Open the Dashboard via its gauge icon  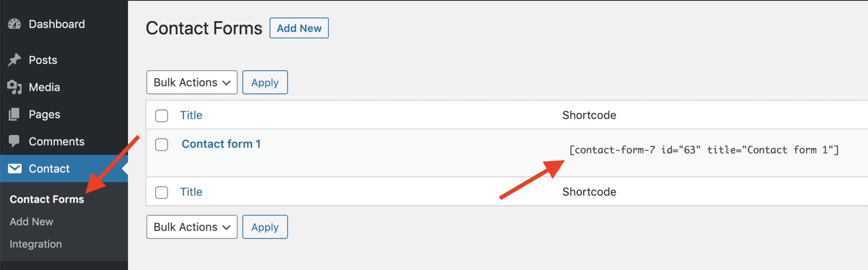14,24
